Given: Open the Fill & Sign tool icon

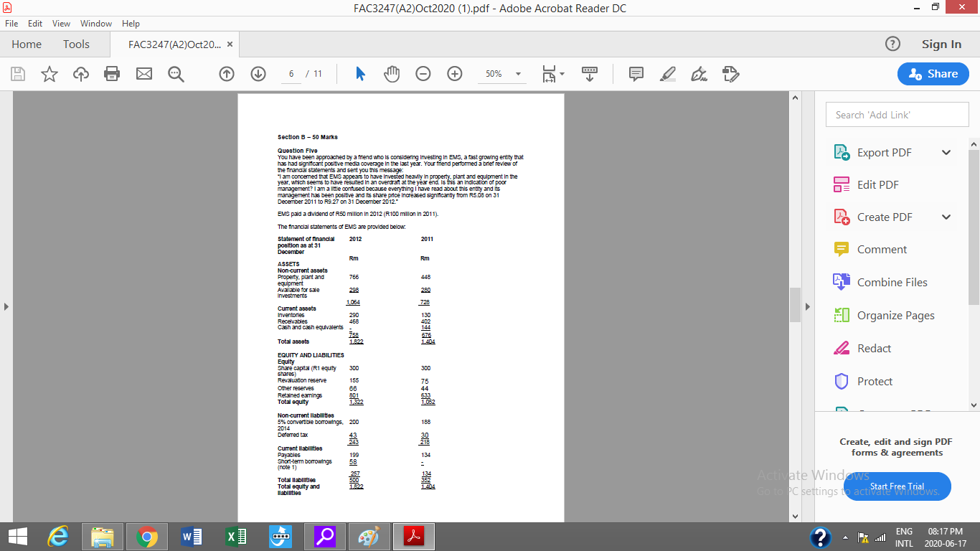Looking at the screenshot, I should (698, 73).
